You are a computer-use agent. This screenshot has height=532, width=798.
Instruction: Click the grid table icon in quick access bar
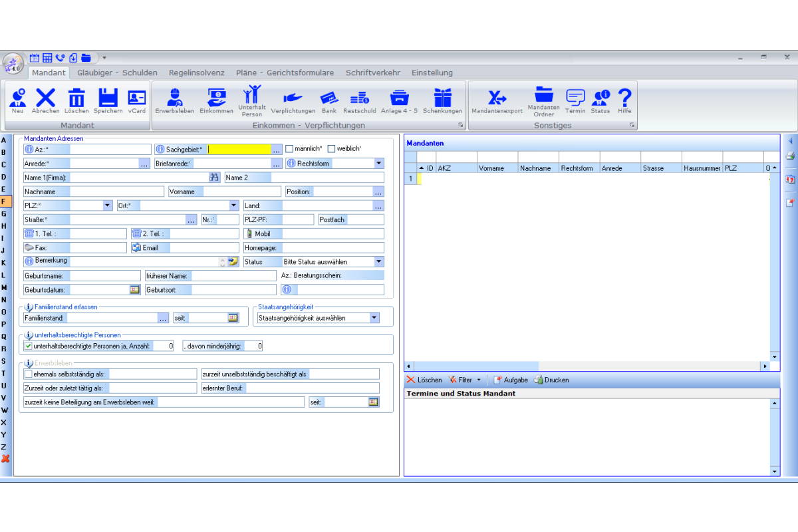click(x=47, y=58)
